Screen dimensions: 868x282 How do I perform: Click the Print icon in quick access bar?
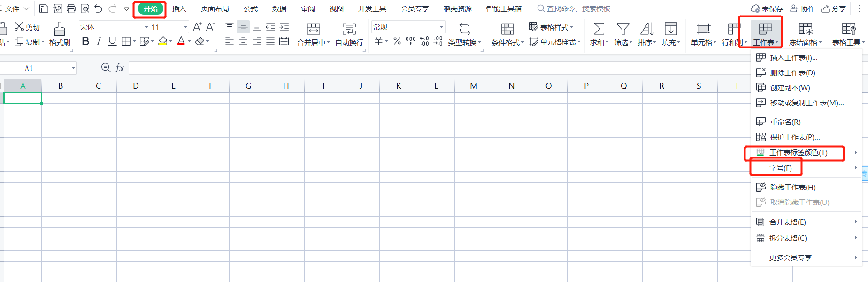click(x=71, y=8)
